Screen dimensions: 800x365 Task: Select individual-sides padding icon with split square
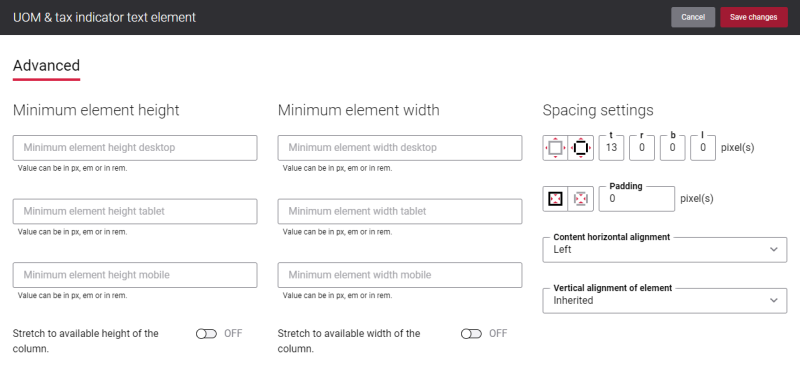[581, 199]
